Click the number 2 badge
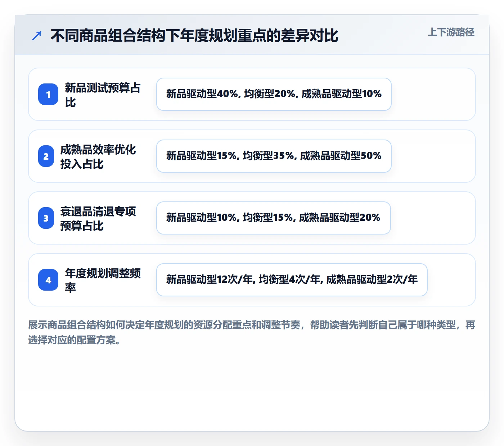Viewport: 504px width, 446px height. point(46,156)
